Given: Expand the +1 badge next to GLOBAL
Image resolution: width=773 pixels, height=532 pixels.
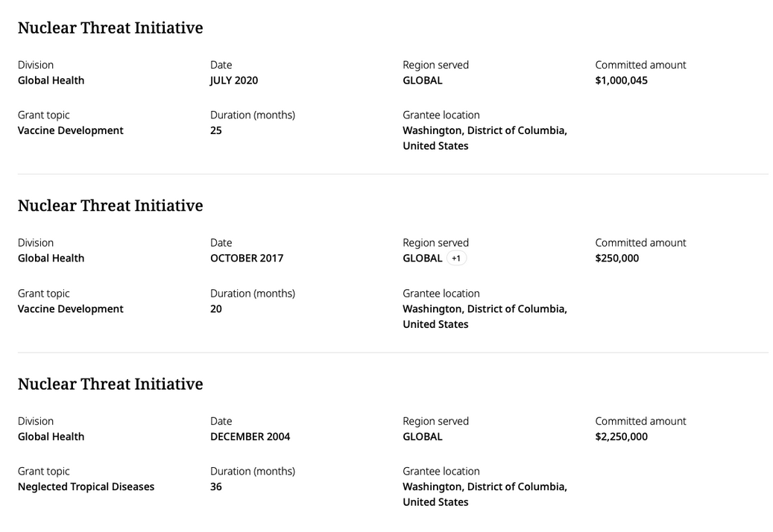Looking at the screenshot, I should 456,258.
